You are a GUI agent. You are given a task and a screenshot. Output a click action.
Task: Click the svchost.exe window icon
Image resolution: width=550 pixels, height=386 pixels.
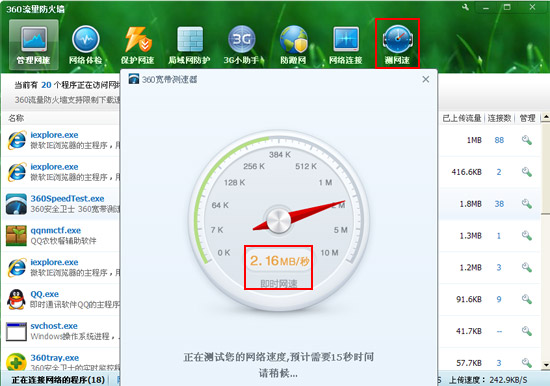16,331
